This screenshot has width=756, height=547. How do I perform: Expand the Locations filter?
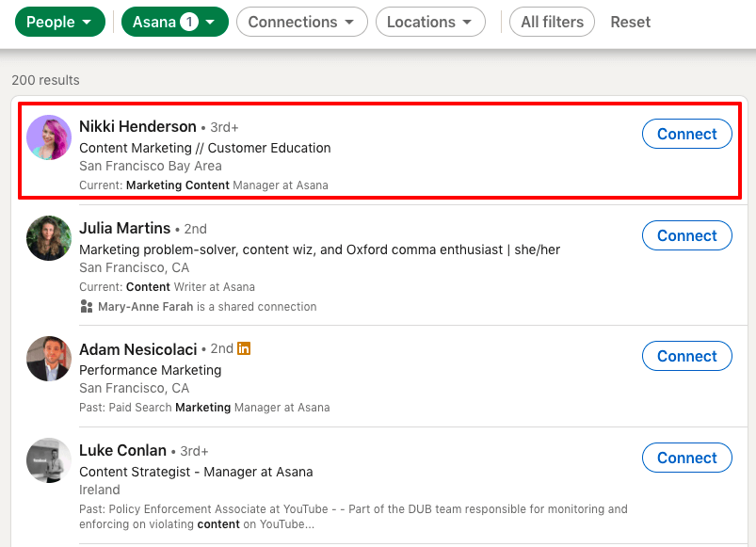pyautogui.click(x=430, y=21)
